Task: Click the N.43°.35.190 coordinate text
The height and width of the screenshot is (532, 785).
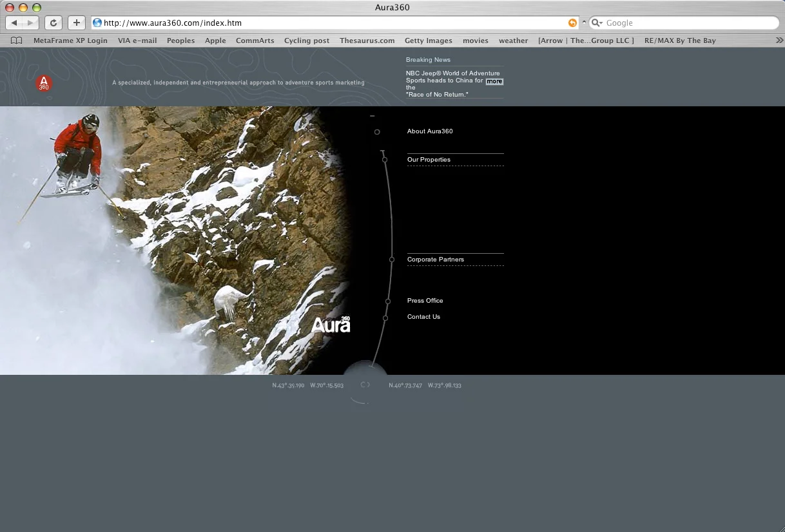Action: (x=288, y=385)
